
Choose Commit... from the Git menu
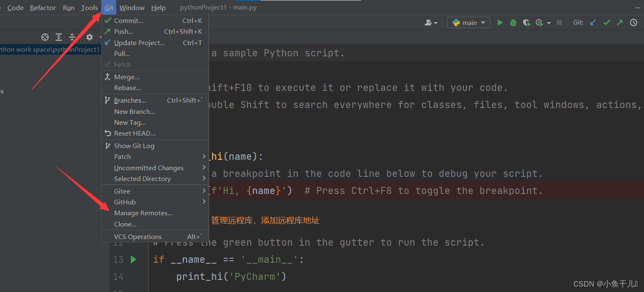155,20
